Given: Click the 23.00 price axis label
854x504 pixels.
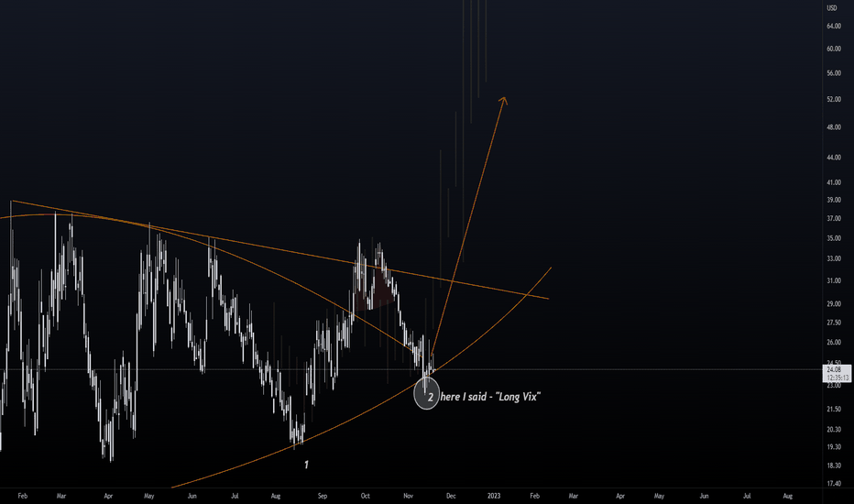Looking at the screenshot, I should [x=834, y=385].
